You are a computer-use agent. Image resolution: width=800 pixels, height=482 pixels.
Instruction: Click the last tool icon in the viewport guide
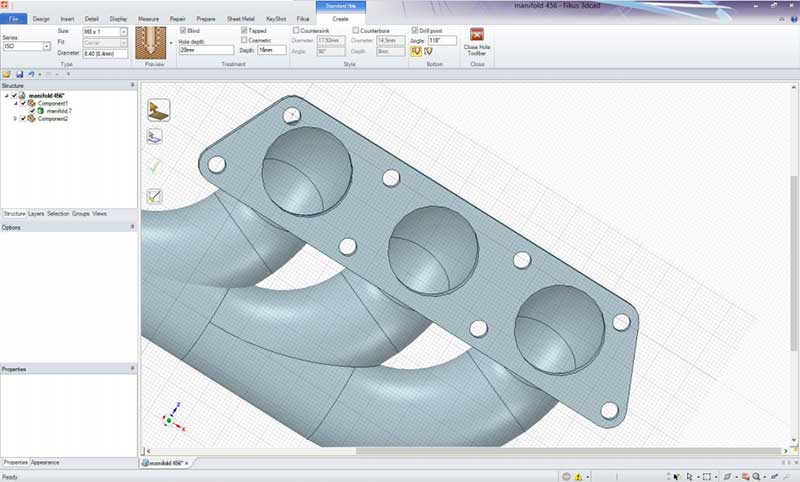tap(155, 197)
